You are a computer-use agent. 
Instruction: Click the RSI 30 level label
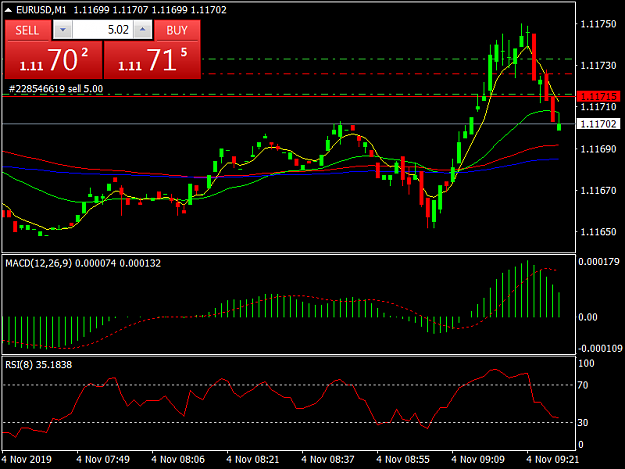tap(583, 422)
